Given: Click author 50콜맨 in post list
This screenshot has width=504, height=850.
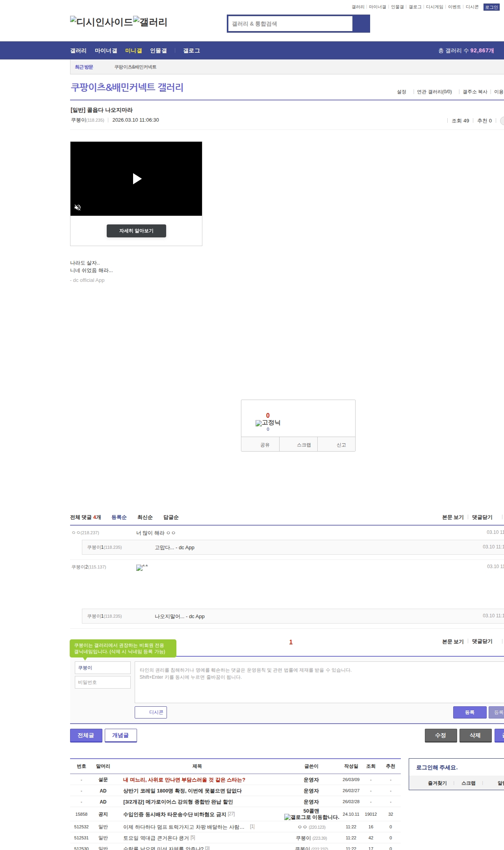Looking at the screenshot, I should (x=311, y=811).
